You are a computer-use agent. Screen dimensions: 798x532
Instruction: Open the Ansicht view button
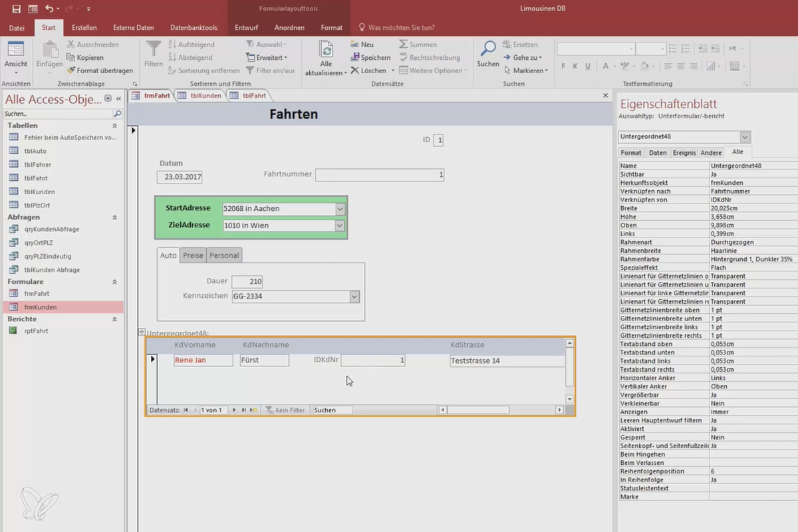(16, 57)
